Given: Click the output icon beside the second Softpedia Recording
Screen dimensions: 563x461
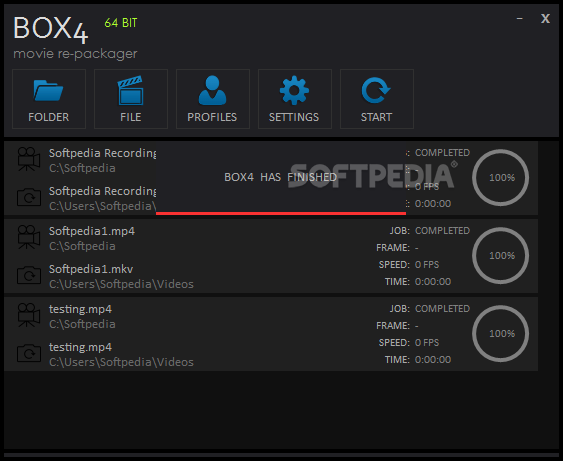Looking at the screenshot, I should click(29, 197).
